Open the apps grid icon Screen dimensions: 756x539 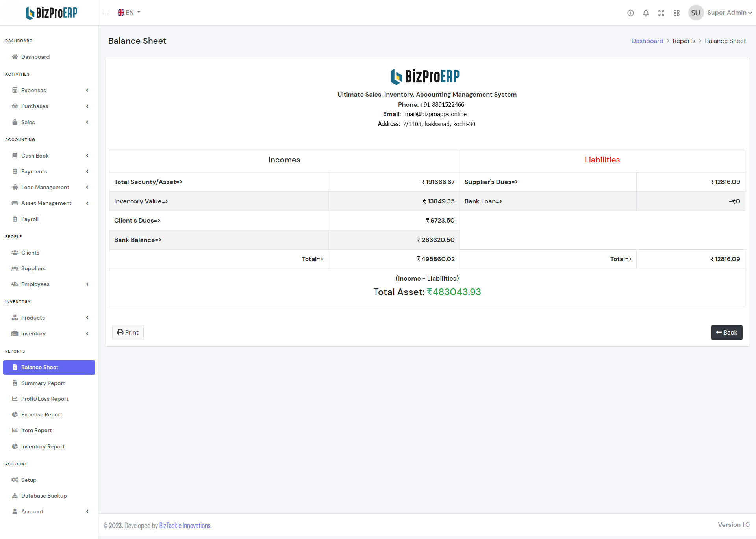[676, 13]
